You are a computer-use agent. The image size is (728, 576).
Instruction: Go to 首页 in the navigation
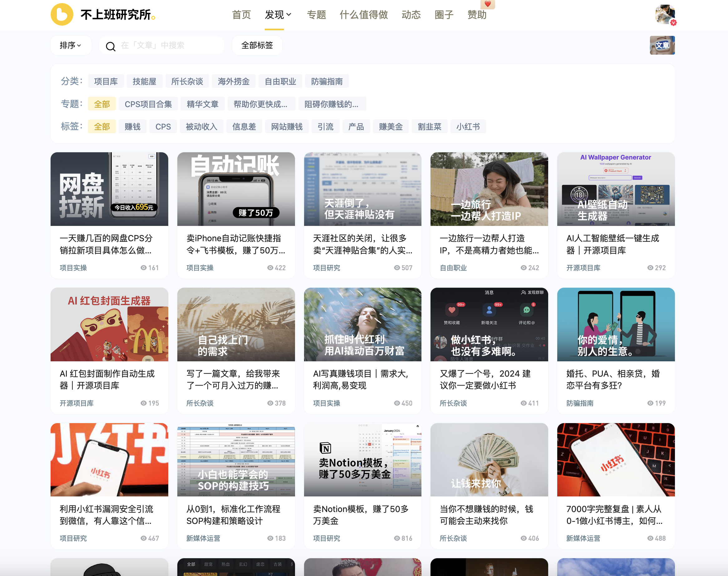point(242,14)
